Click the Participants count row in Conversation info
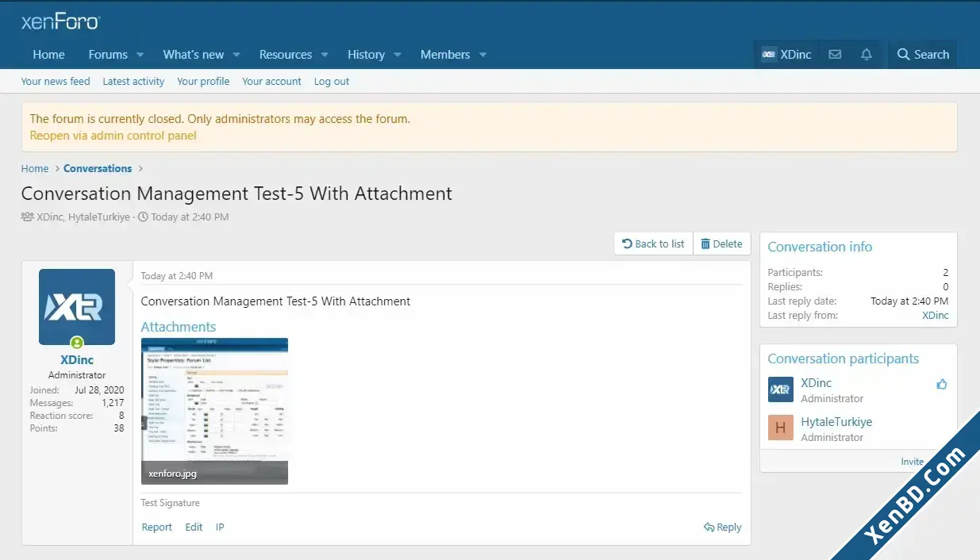Screen dimensions: 980x560 (x=859, y=273)
